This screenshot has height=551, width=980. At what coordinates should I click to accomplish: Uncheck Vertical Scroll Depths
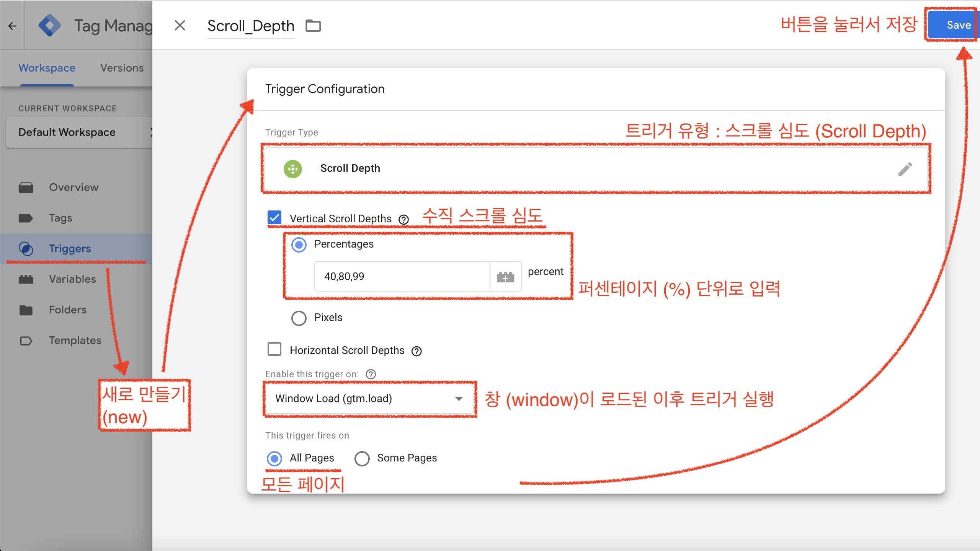274,218
